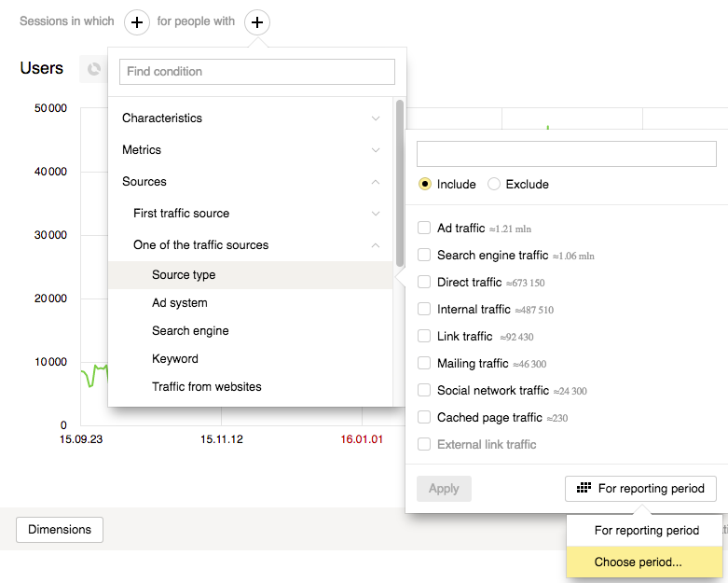Click the Dimensions button

pyautogui.click(x=60, y=530)
